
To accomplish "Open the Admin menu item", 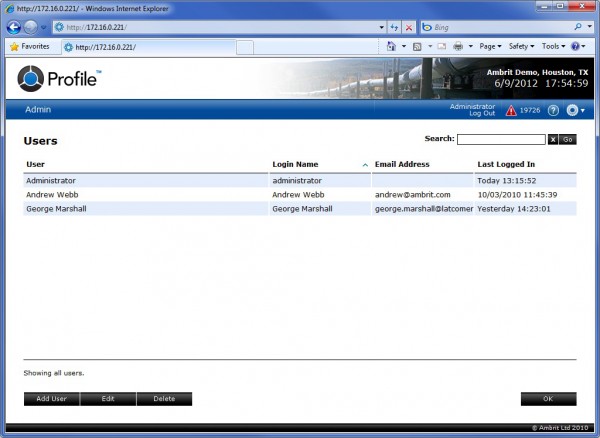I will coord(38,109).
